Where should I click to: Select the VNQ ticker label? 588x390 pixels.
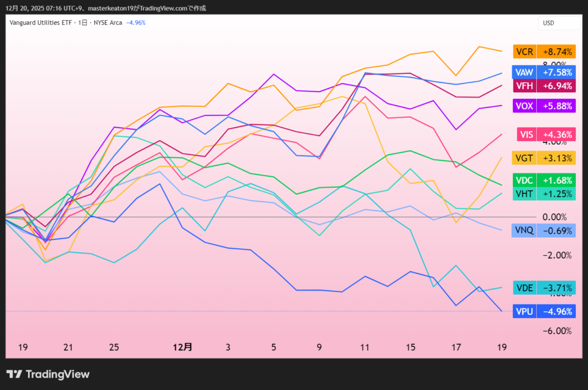[x=524, y=230]
